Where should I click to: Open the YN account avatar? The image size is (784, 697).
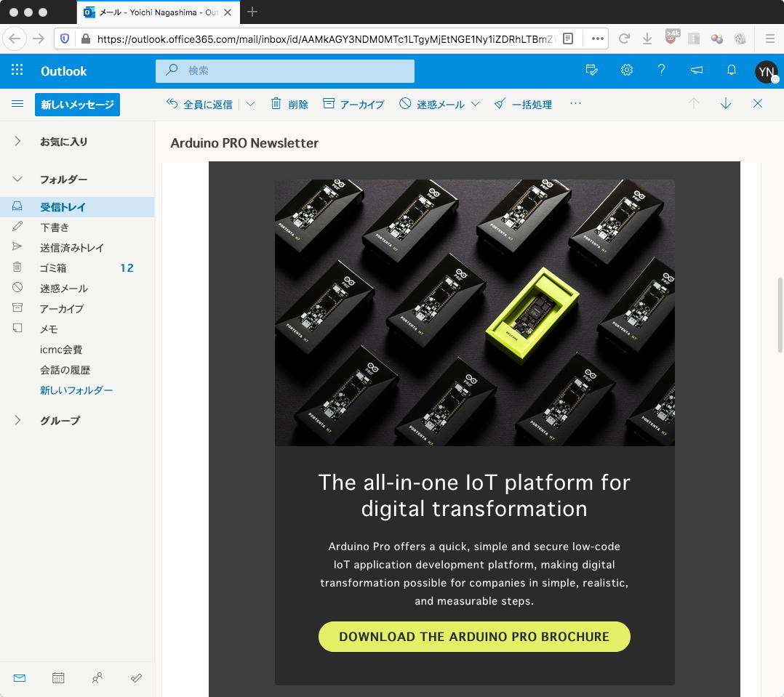pyautogui.click(x=766, y=71)
